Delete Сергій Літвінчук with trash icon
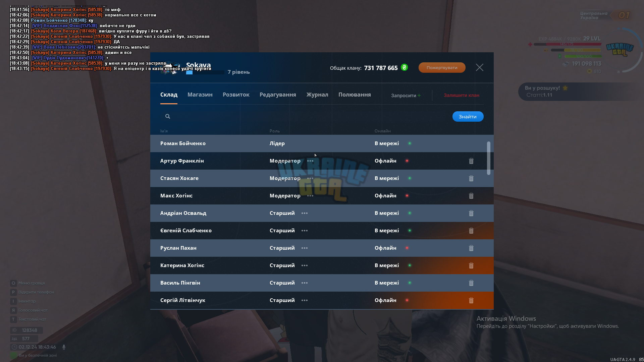Screen dimensions: 644x362 coord(471,300)
